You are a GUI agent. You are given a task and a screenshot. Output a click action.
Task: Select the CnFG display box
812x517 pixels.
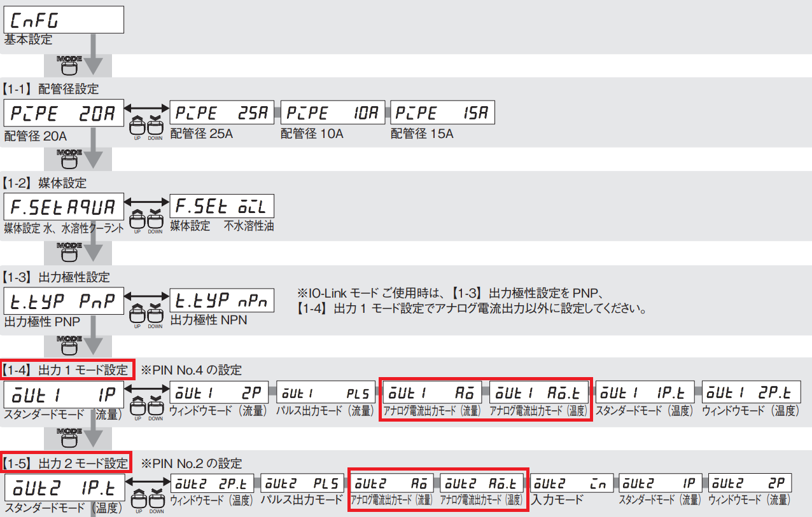[x=64, y=19]
